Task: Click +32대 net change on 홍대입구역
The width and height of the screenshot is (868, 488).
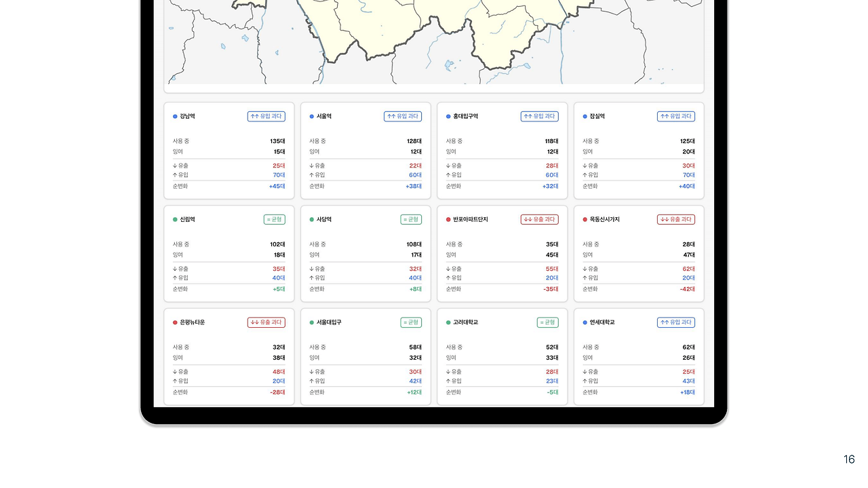Action: click(551, 186)
